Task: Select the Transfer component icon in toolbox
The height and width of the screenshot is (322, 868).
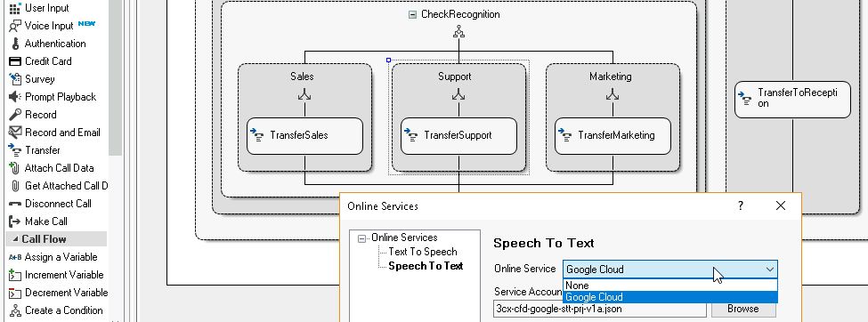Action: pos(15,150)
